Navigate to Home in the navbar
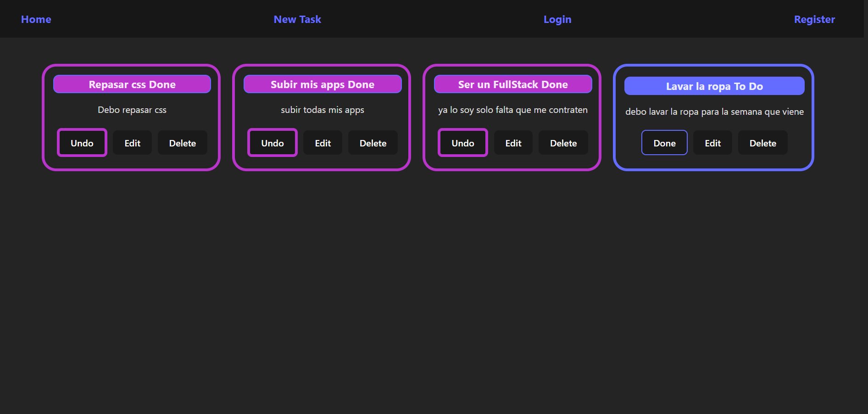868x414 pixels. (36, 19)
